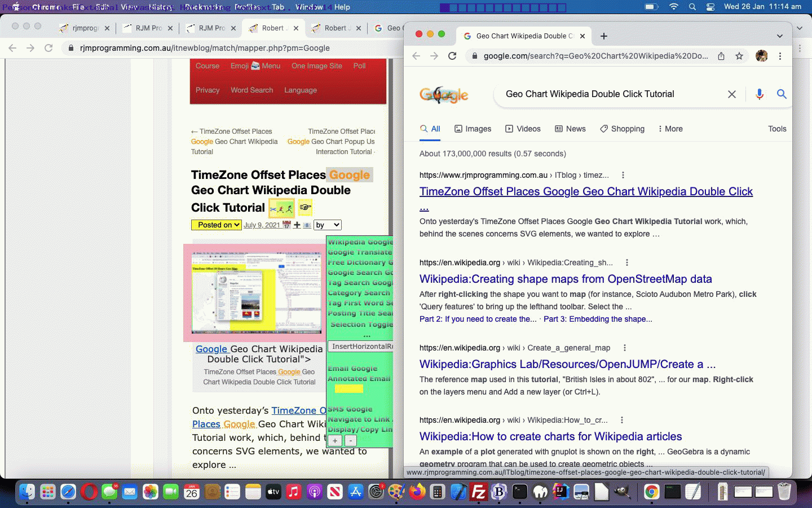The image size is (812, 508).
Task: Launch FileZilla from the Dock
Action: [479, 492]
